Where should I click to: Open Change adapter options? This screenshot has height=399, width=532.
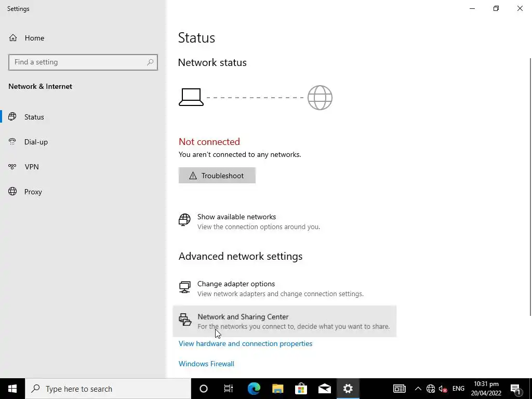284,288
